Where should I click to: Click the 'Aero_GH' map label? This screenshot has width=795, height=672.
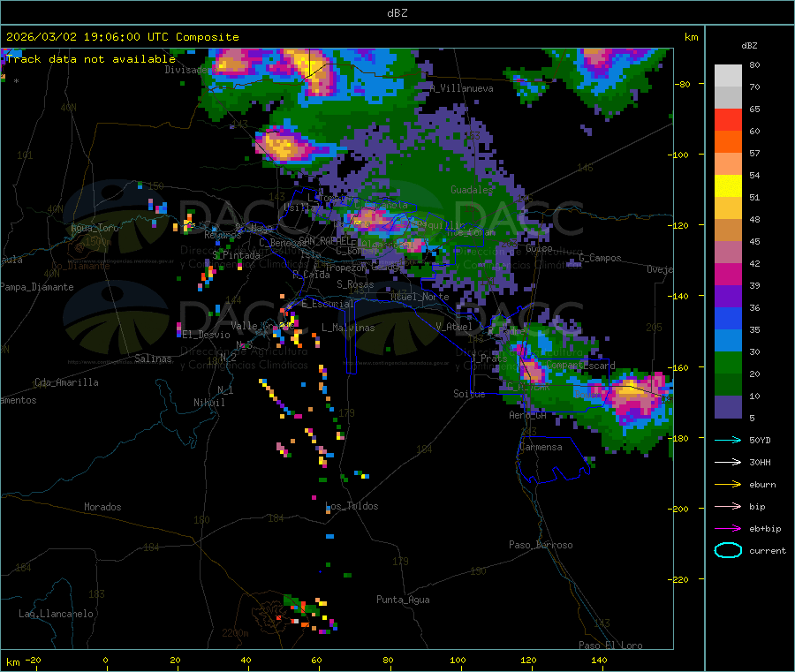pos(527,415)
